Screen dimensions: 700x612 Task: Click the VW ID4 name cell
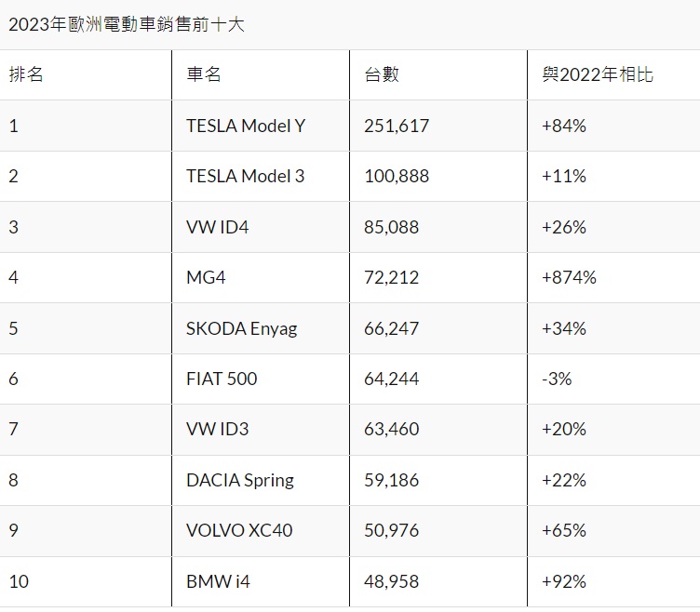click(x=217, y=226)
